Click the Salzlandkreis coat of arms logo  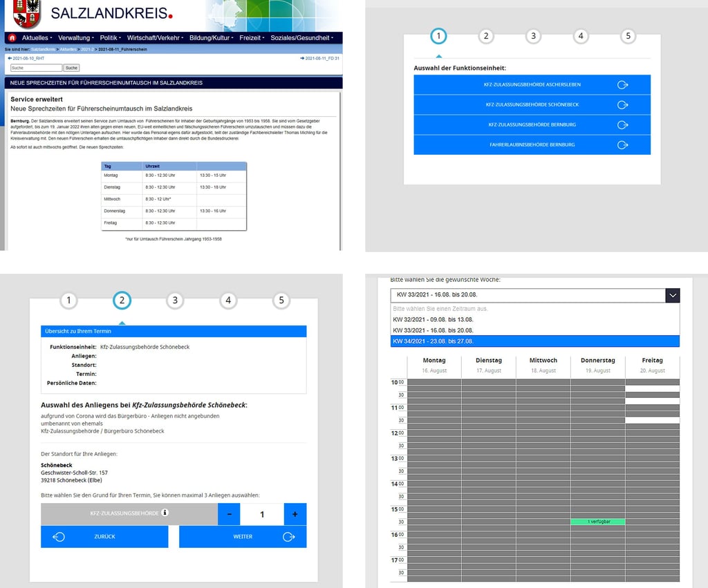(27, 14)
